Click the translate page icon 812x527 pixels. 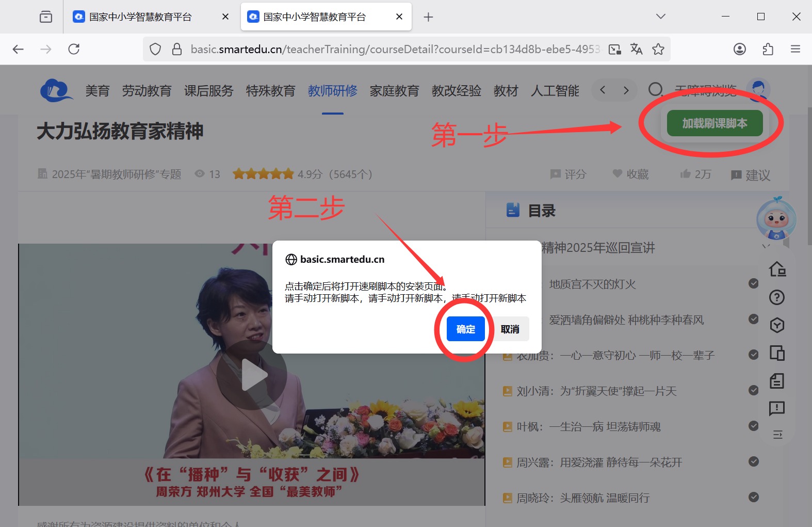point(637,49)
